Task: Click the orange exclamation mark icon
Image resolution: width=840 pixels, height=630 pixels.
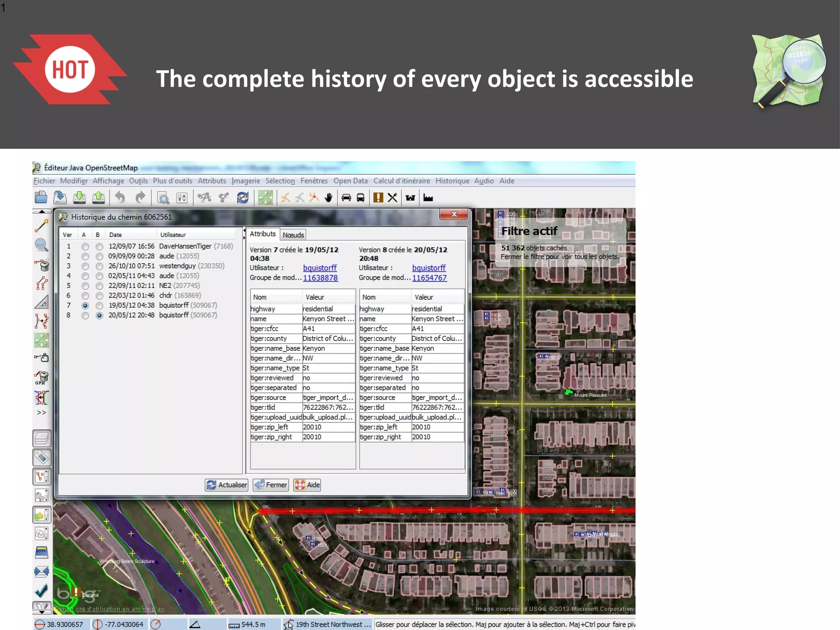Action: (378, 198)
